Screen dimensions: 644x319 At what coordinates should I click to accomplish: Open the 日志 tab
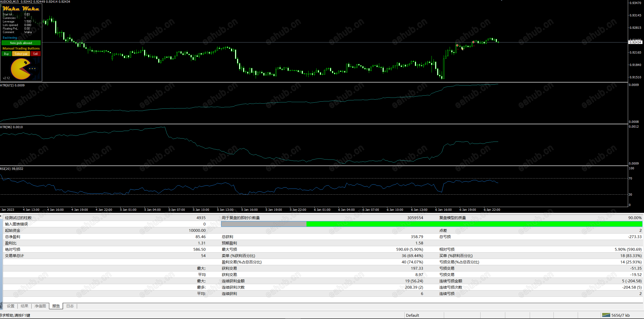[70, 306]
